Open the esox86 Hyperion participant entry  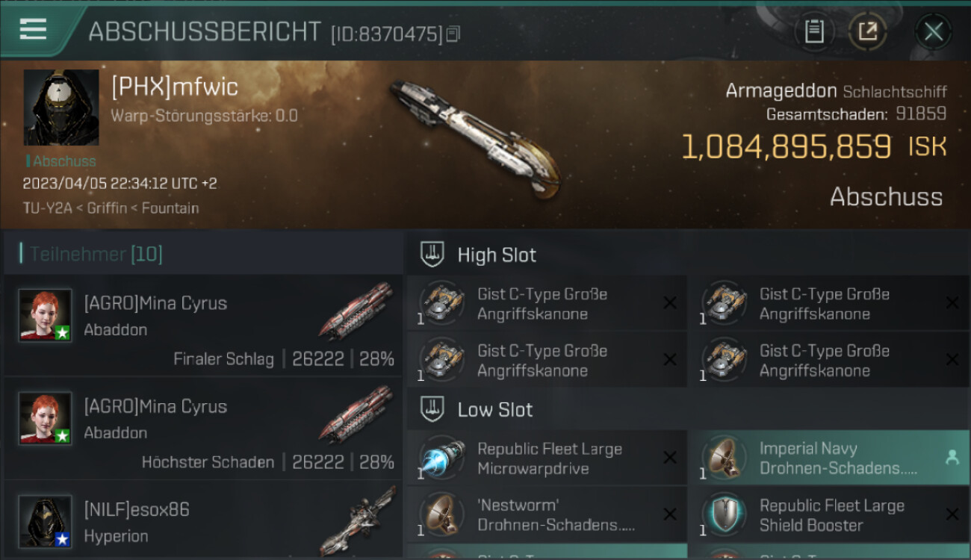pyautogui.click(x=202, y=520)
